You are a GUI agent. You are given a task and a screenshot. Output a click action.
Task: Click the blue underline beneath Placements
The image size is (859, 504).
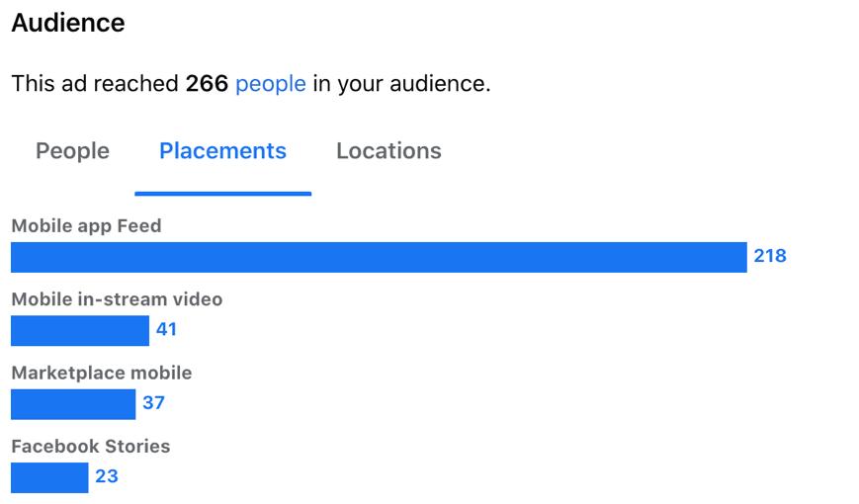[x=223, y=194]
